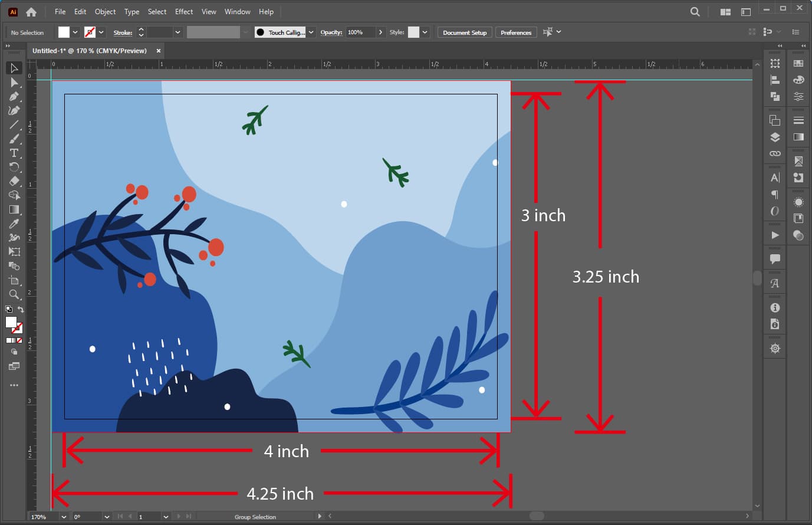Click the Preferences button
The image size is (812, 525).
[x=516, y=32]
